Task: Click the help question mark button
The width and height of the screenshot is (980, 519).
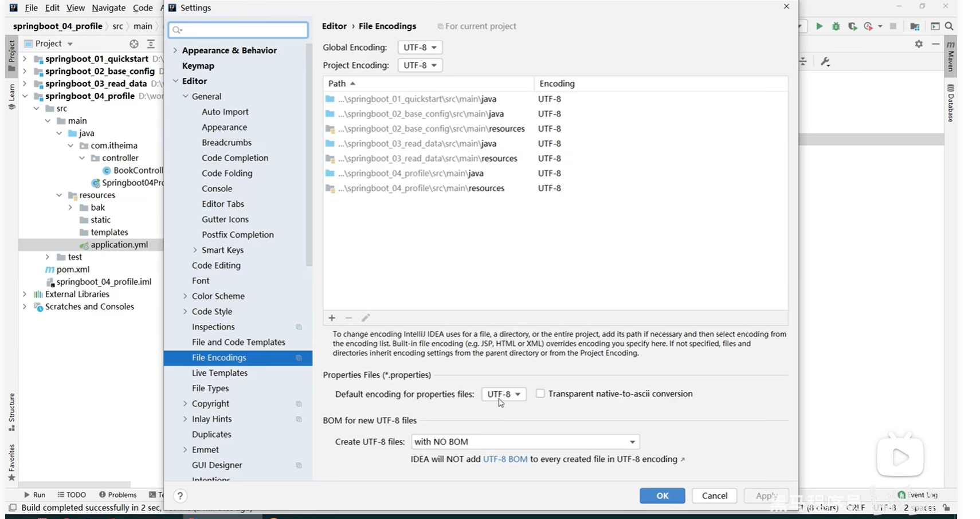Action: [x=180, y=496]
